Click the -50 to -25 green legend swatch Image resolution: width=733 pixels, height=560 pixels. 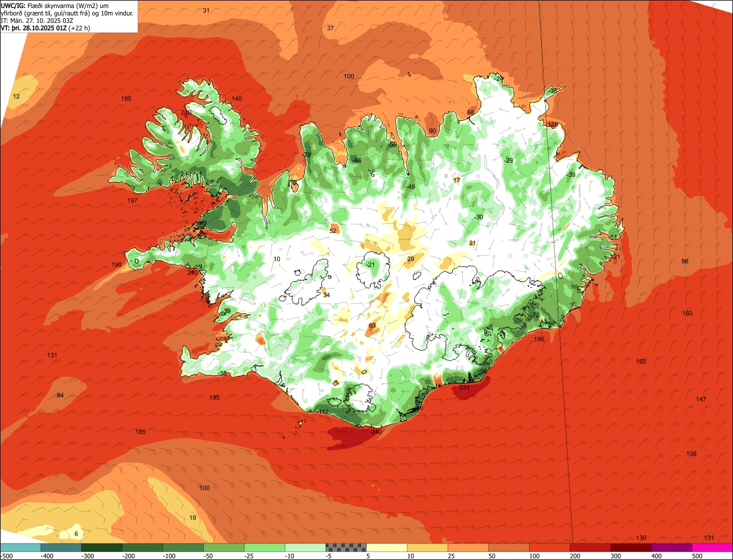click(x=224, y=547)
